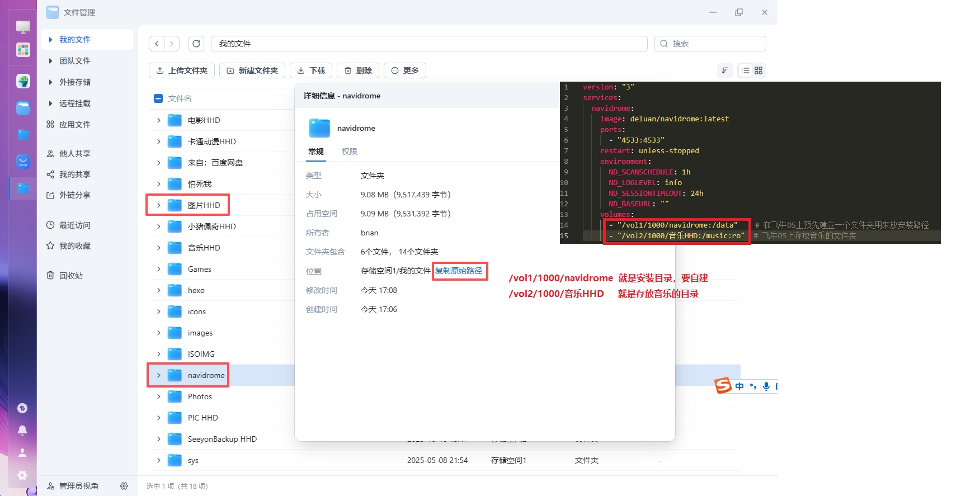Click the back navigation arrow
Image resolution: width=980 pixels, height=496 pixels.
[157, 44]
